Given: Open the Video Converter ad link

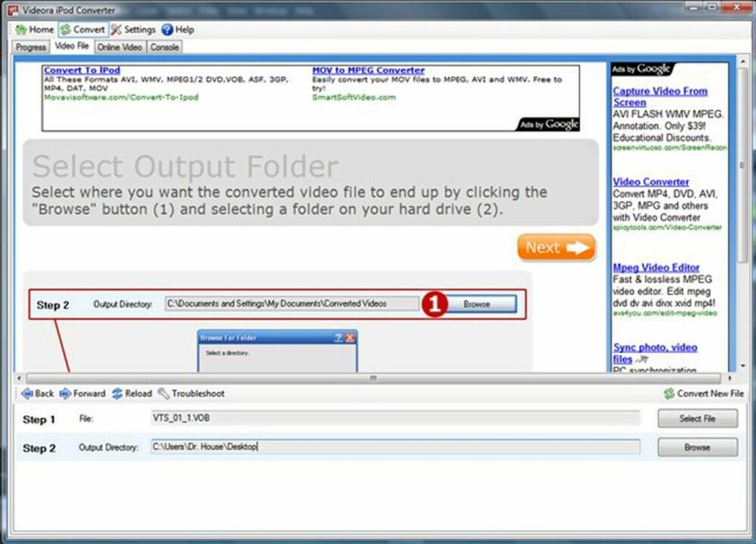Looking at the screenshot, I should tap(651, 182).
